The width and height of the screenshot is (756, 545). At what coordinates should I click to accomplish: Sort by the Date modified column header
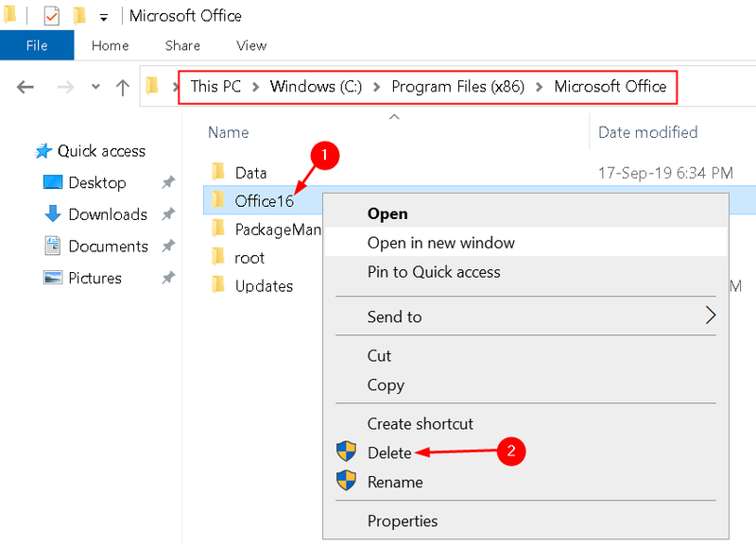[x=647, y=132]
